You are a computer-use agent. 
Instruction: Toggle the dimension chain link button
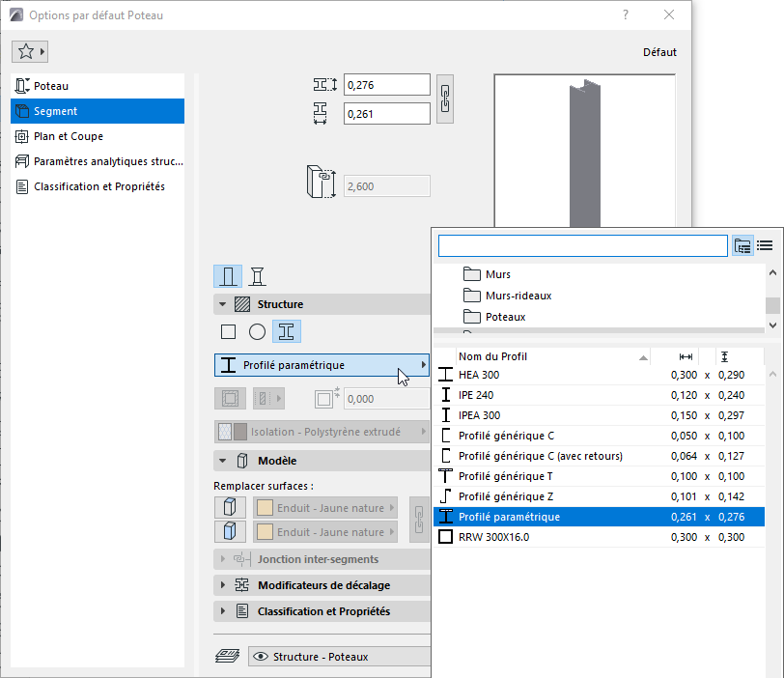[x=445, y=99]
